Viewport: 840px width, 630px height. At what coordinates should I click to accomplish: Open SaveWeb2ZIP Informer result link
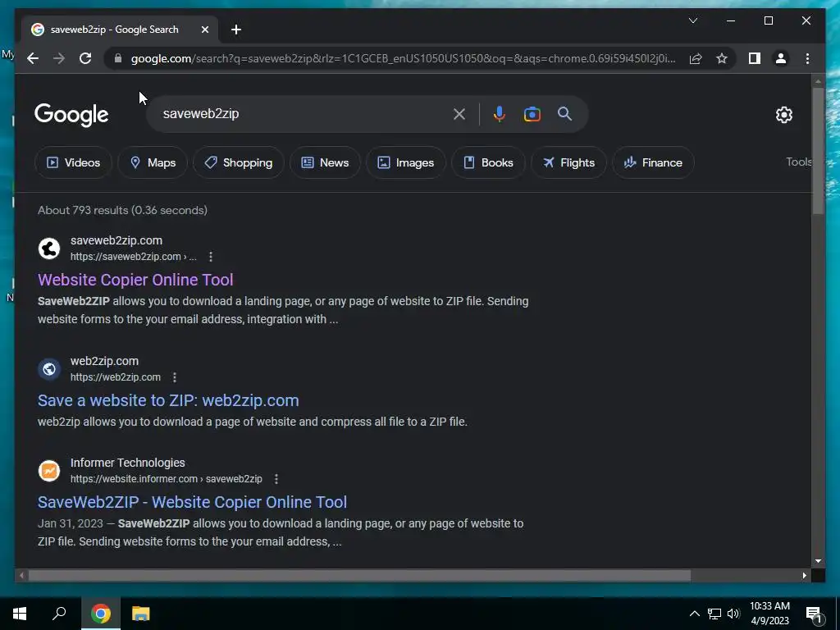(x=192, y=502)
